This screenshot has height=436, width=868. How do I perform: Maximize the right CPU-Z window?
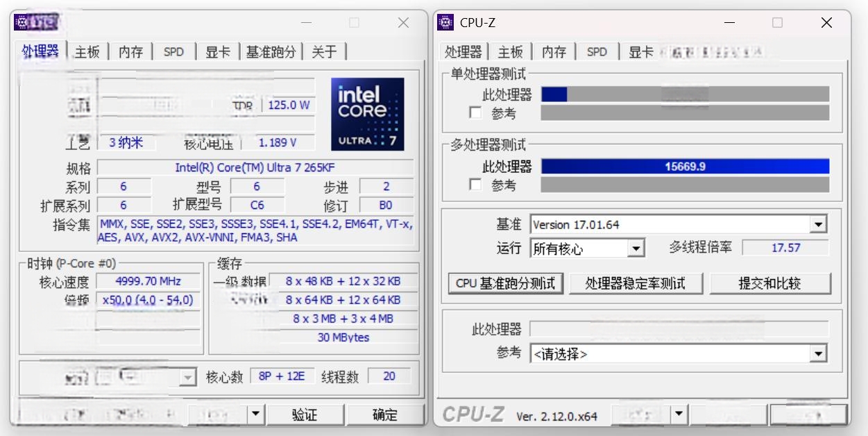(x=777, y=23)
